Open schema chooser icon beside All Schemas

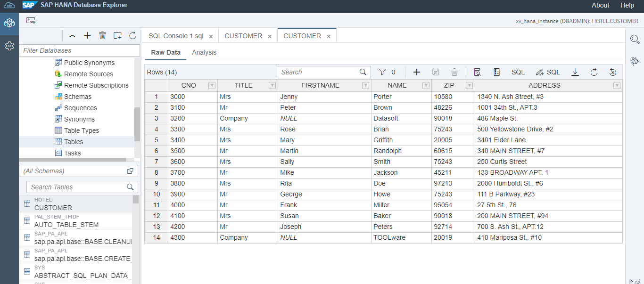[x=130, y=171]
